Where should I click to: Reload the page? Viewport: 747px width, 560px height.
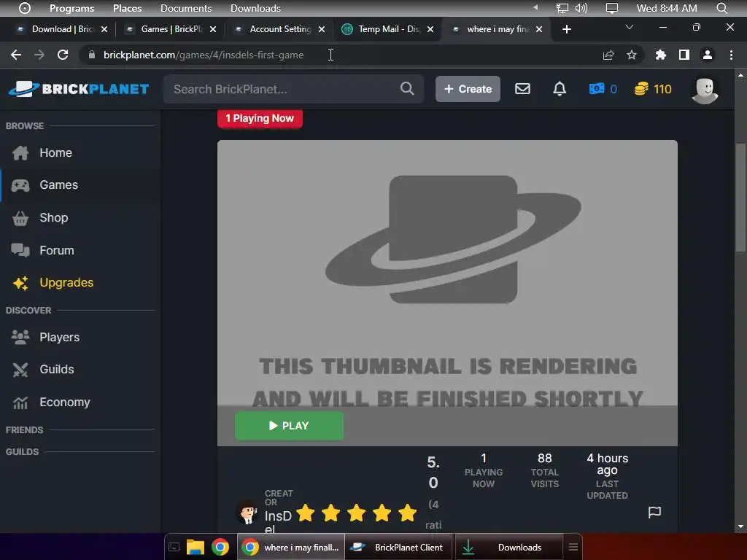coord(63,55)
